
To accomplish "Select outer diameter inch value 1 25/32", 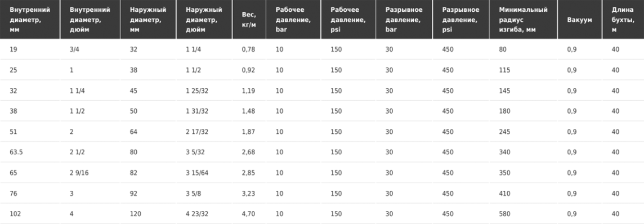I will pyautogui.click(x=197, y=91).
